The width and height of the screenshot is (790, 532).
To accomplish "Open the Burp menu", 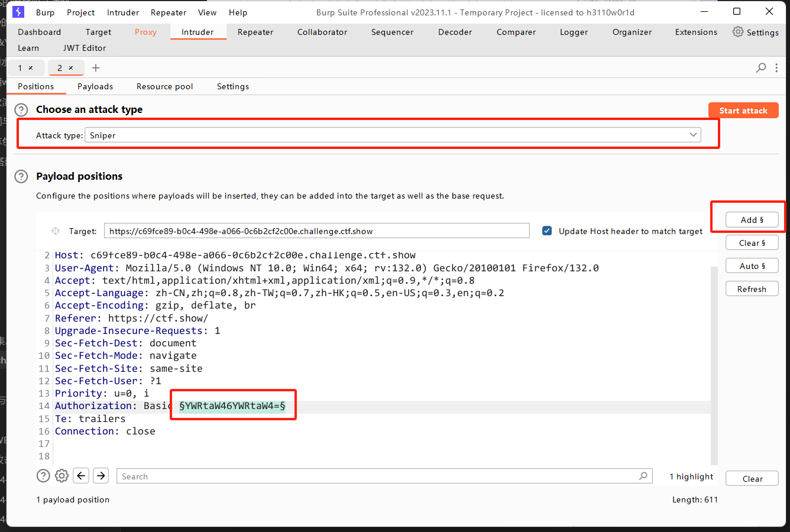I will 45,12.
